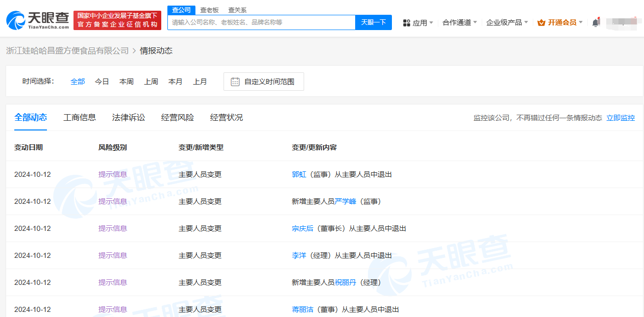Filter time by 本月
This screenshot has height=317, width=644.
176,82
